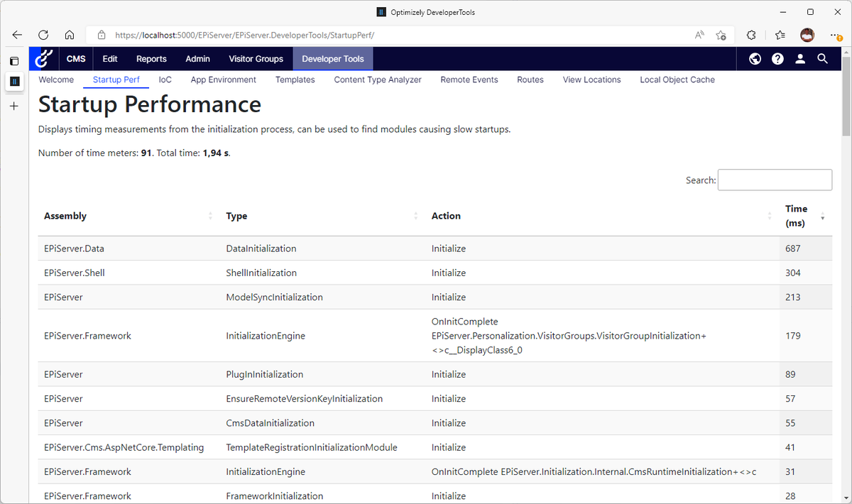Viewport: 852px width, 504px height.
Task: Open the Reports menu item
Action: pyautogui.click(x=151, y=59)
